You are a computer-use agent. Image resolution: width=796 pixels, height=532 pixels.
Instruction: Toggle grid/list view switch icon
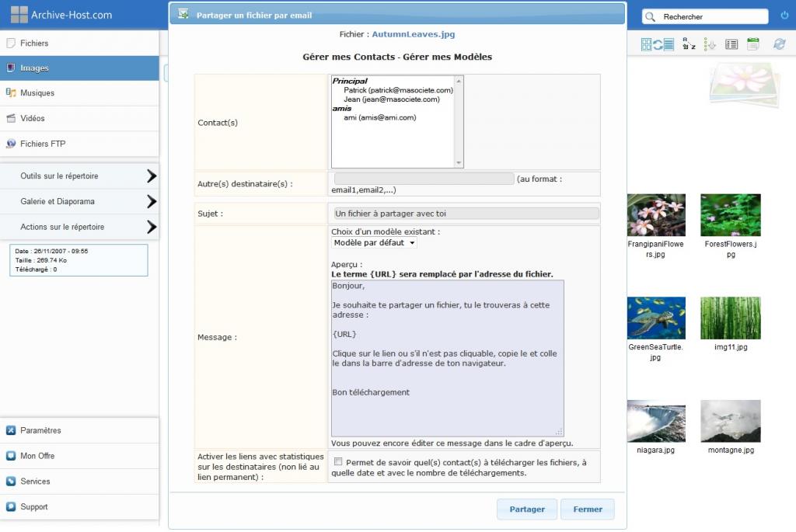click(658, 44)
